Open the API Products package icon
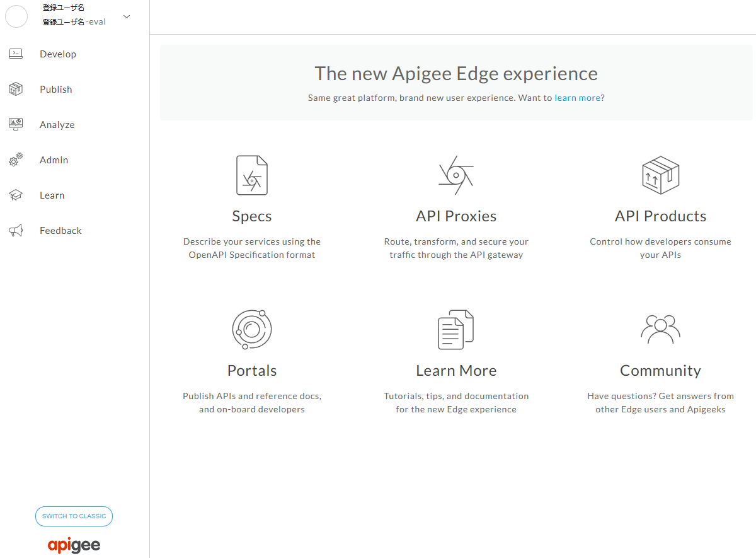The height and width of the screenshot is (558, 756). tap(660, 175)
